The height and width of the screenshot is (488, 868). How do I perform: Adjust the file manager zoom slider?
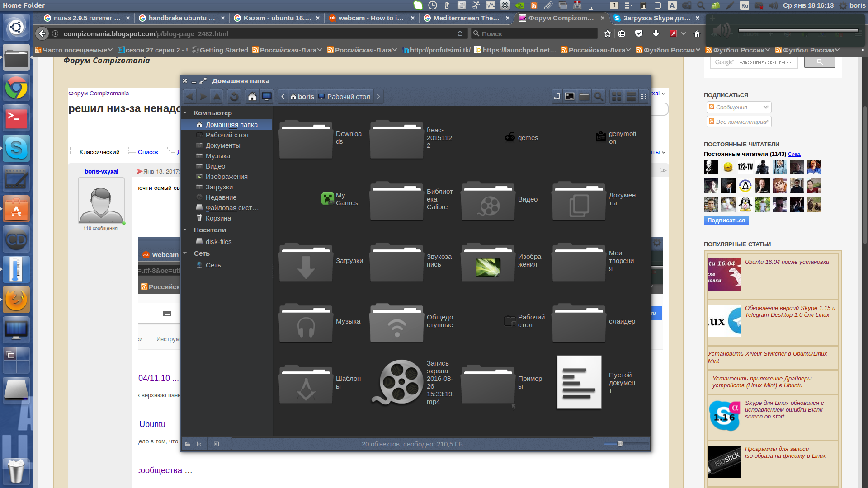point(620,444)
